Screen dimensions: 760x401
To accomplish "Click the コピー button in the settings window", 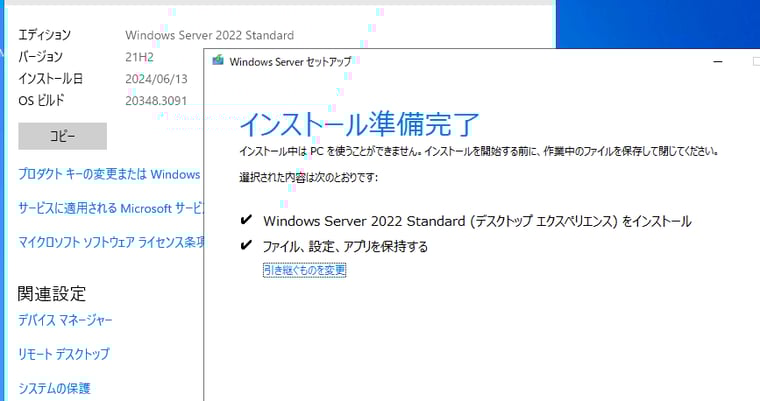I will 63,136.
